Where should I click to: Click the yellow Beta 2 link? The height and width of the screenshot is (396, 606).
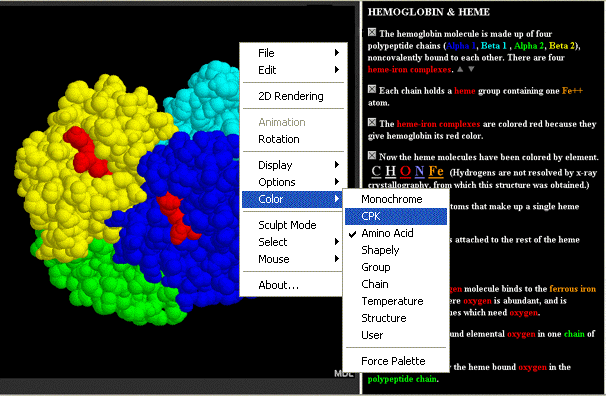[x=562, y=46]
